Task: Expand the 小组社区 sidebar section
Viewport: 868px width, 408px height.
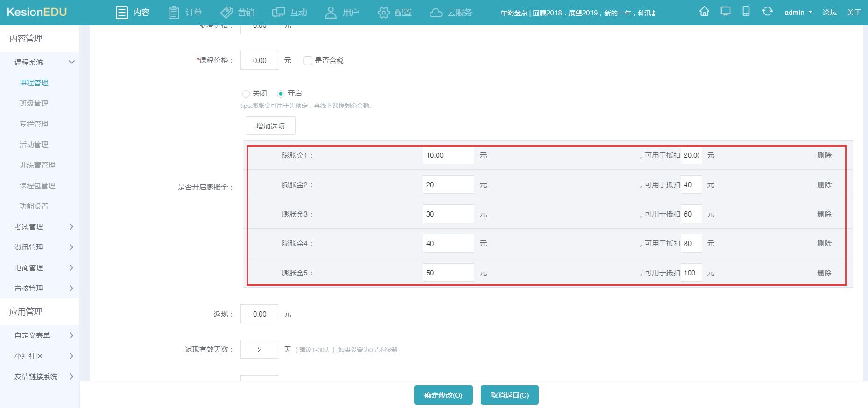Action: pyautogui.click(x=40, y=356)
